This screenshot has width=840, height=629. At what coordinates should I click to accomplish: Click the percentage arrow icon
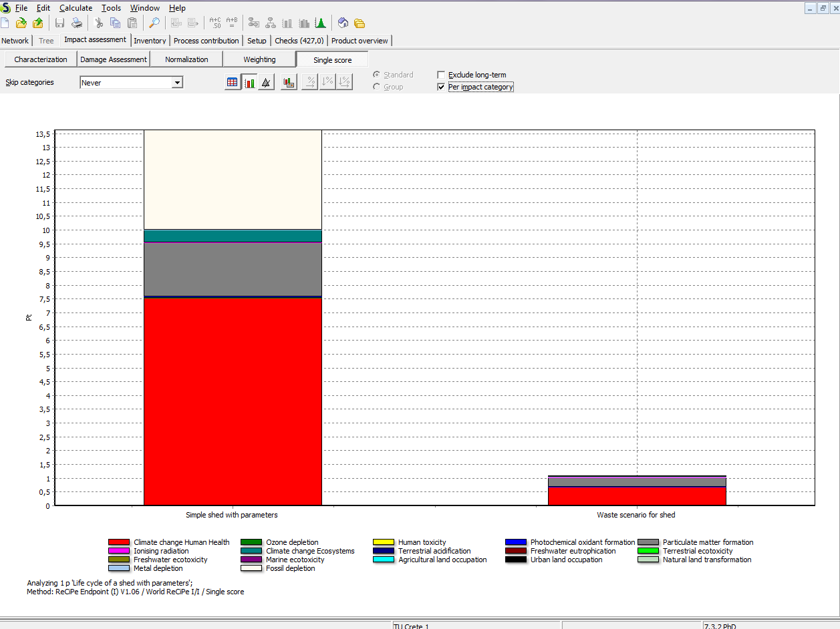310,83
